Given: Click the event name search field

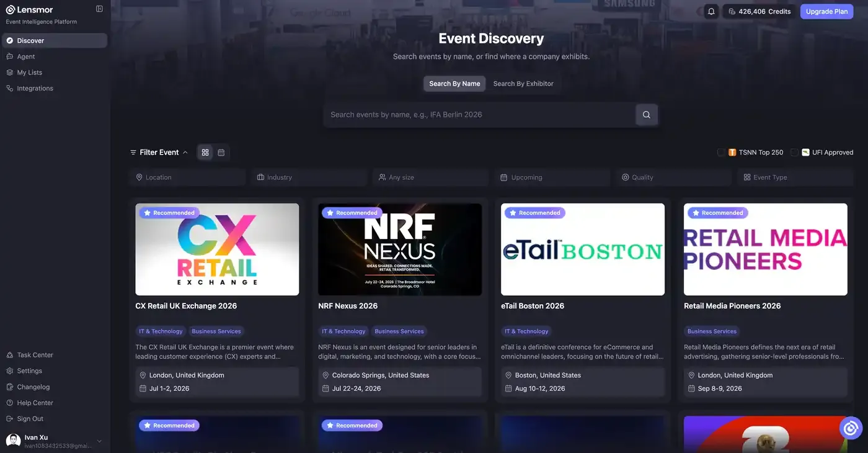Looking at the screenshot, I should (x=480, y=115).
